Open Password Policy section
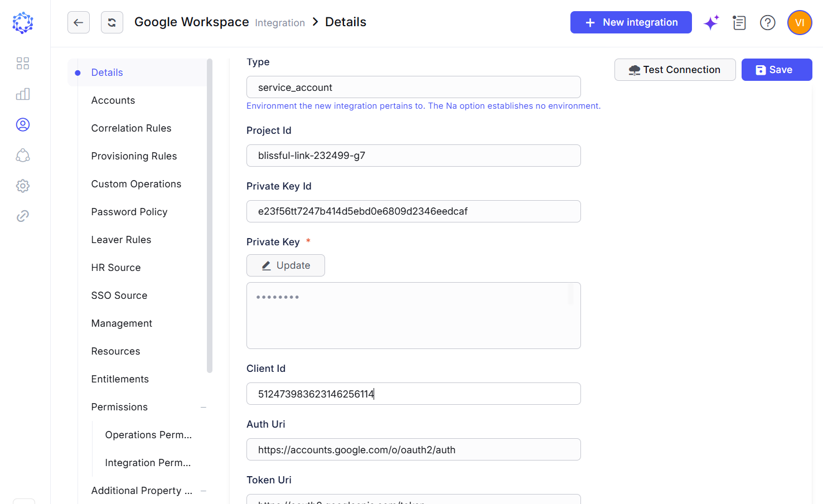This screenshot has height=504, width=823. pos(129,212)
